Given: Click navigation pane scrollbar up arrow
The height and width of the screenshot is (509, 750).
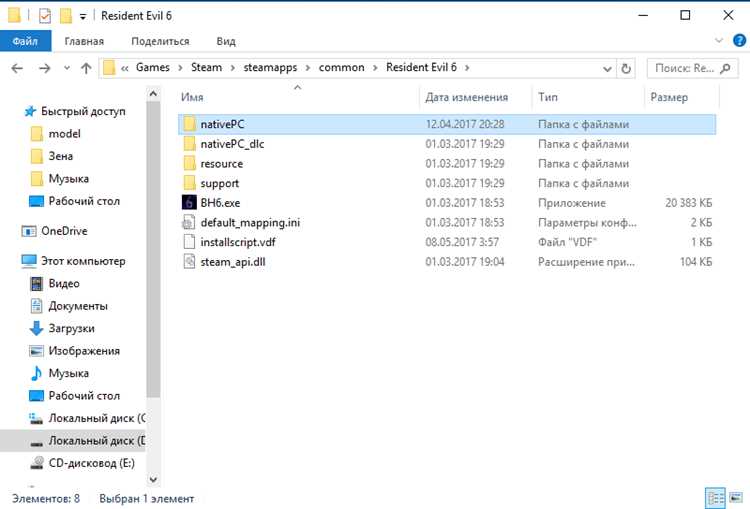Looking at the screenshot, I should pos(153,94).
